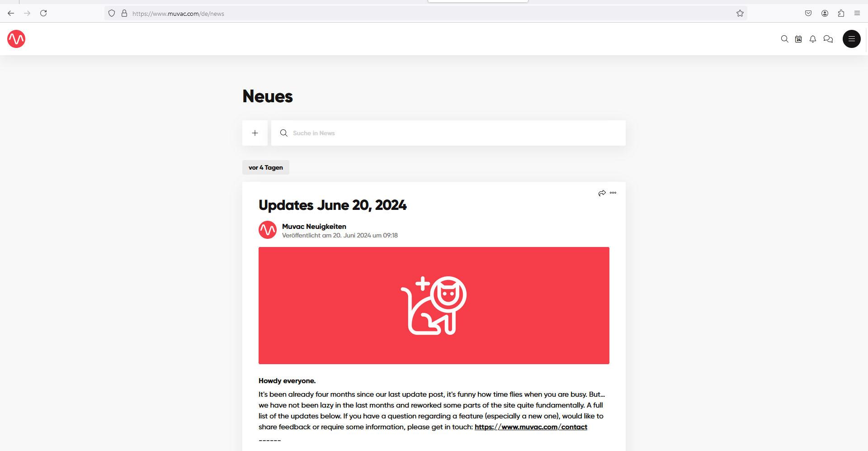
Task: Open the calendar icon in header
Action: 798,39
